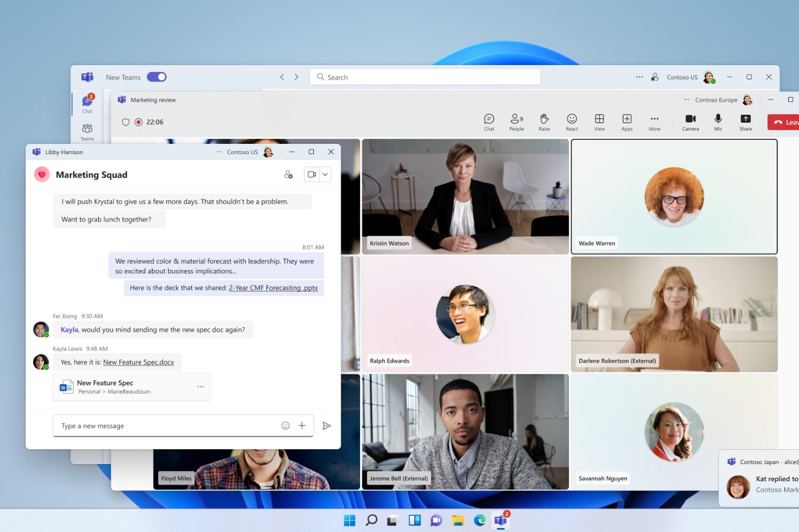Viewport: 799px width, 532px height.
Task: Select Savannah Nguyen's participant tile
Action: pyautogui.click(x=674, y=432)
